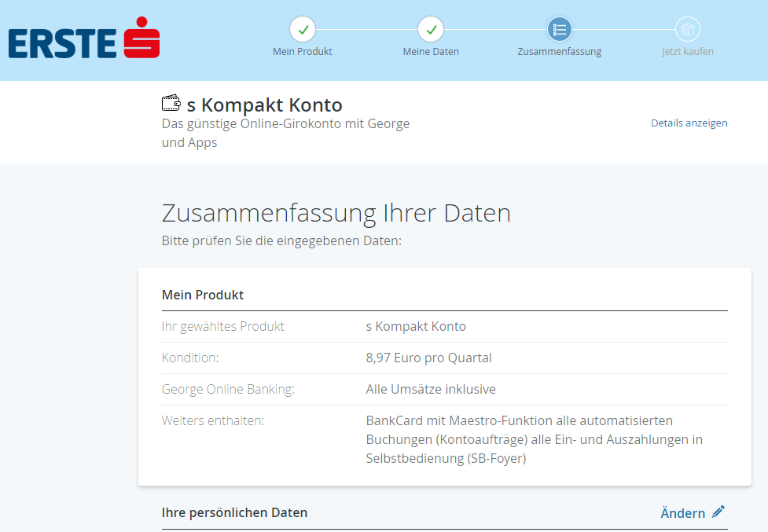Click the Meine Daten checkmark step icon

(x=431, y=29)
